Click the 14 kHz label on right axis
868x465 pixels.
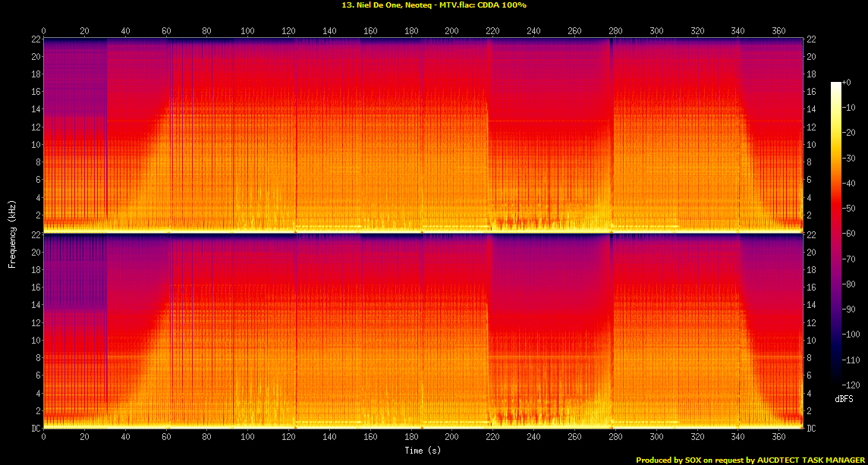point(811,108)
